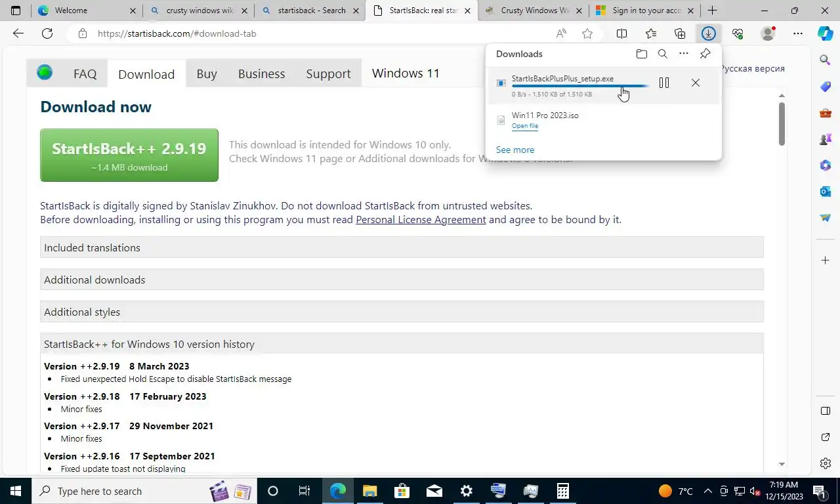The height and width of the screenshot is (504, 840).
Task: Open a new tab with plus button
Action: [712, 10]
